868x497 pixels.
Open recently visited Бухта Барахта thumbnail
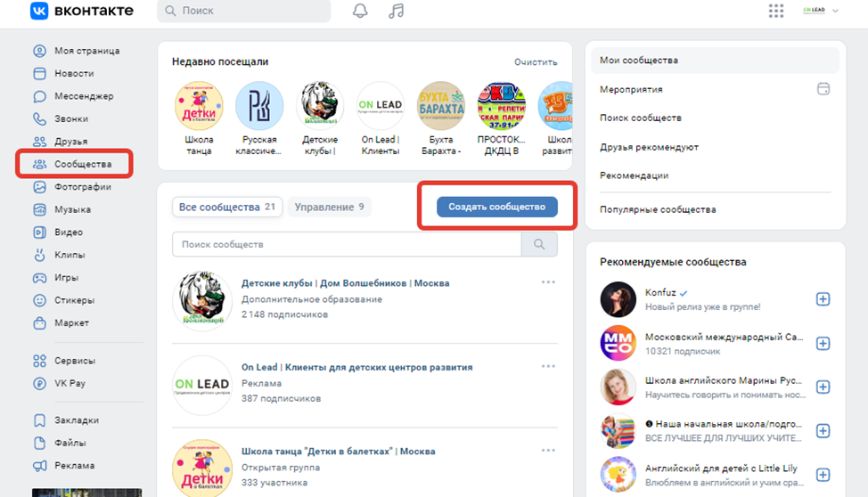(x=440, y=106)
